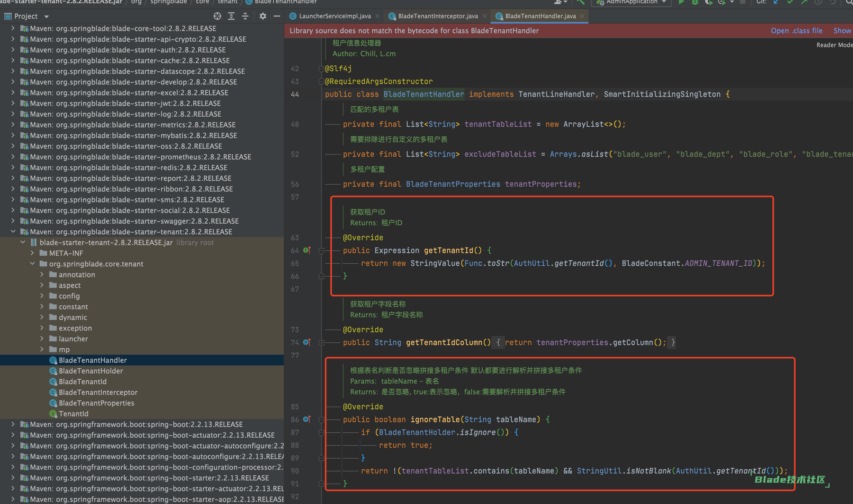Screen dimensions: 853x504
Task: Run AdminApplication with green play icon
Action: pos(681,2)
